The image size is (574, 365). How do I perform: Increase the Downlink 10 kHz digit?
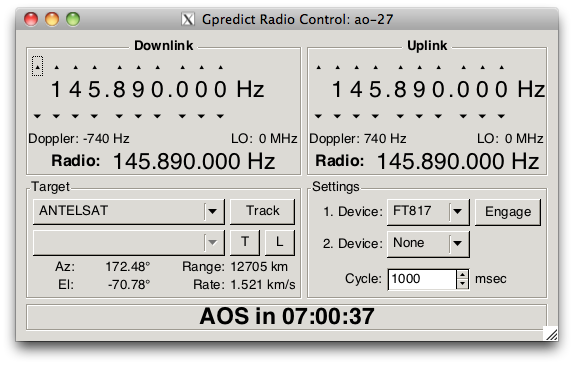click(x=138, y=67)
